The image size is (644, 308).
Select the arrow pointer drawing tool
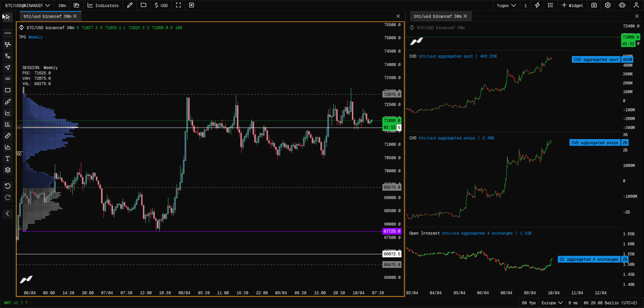tap(8, 67)
